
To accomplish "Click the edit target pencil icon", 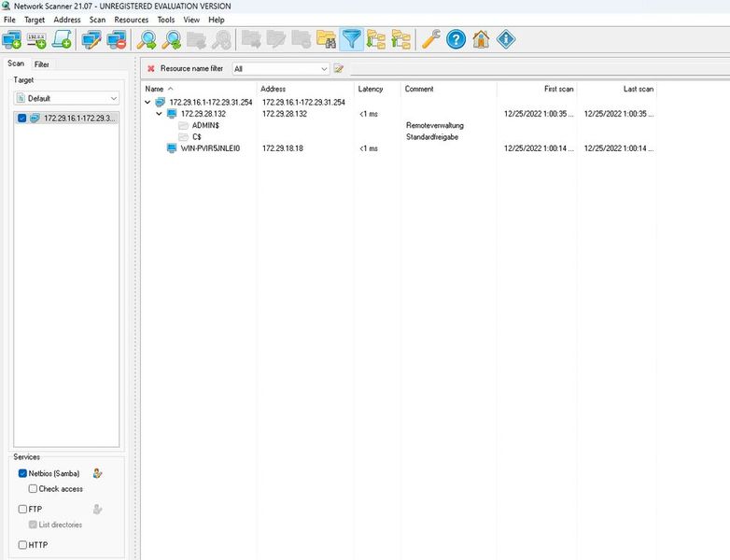I will coord(91,39).
